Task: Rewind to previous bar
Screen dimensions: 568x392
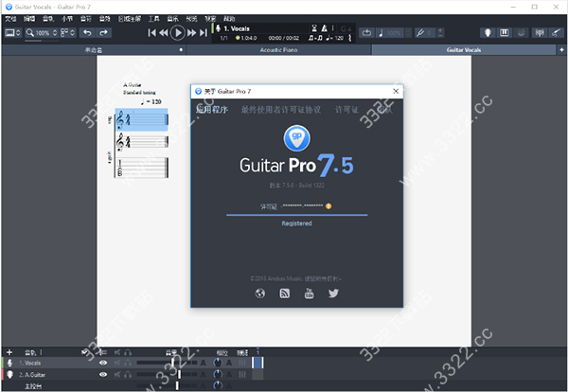Action: pos(164,33)
